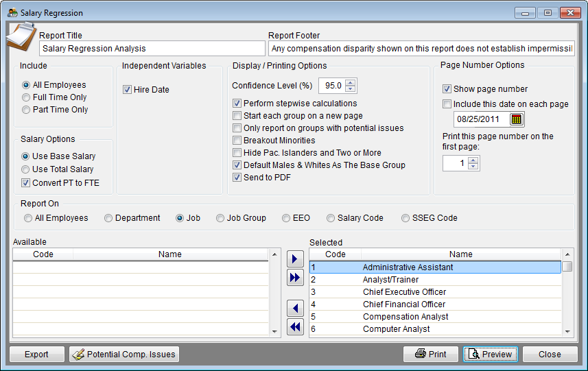
Task: Open Potential Comp. Issues
Action: click(x=124, y=354)
